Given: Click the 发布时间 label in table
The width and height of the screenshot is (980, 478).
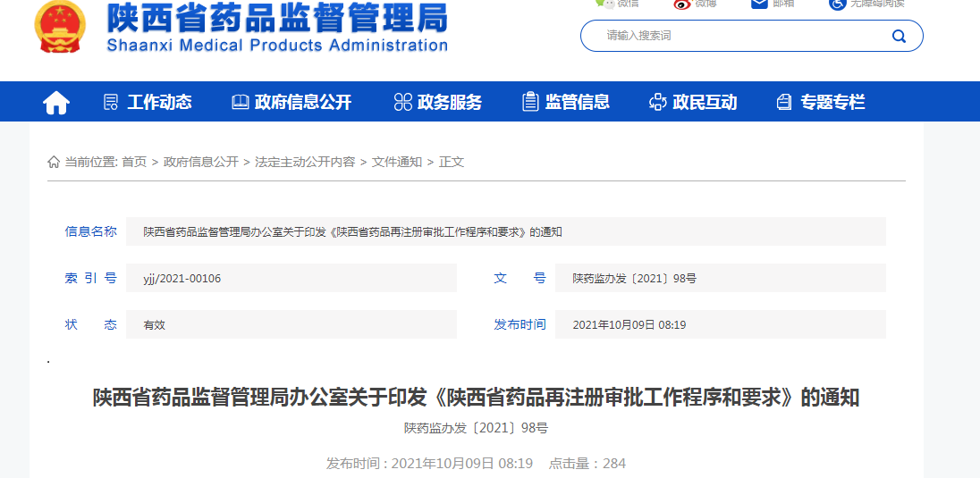Looking at the screenshot, I should 520,324.
